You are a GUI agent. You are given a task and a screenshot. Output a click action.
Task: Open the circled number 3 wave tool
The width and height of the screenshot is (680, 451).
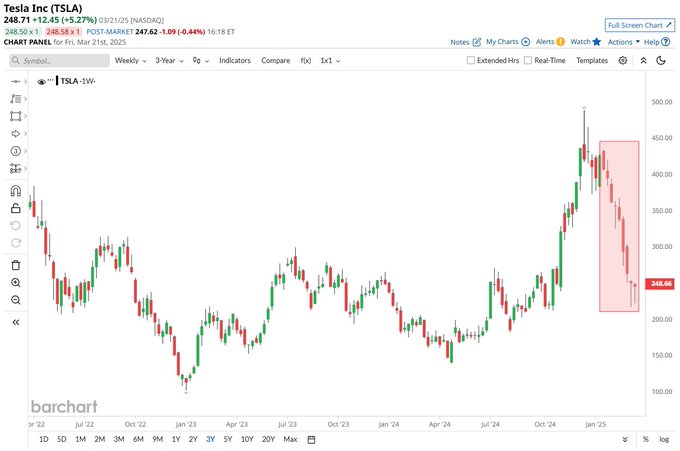pyautogui.click(x=16, y=151)
